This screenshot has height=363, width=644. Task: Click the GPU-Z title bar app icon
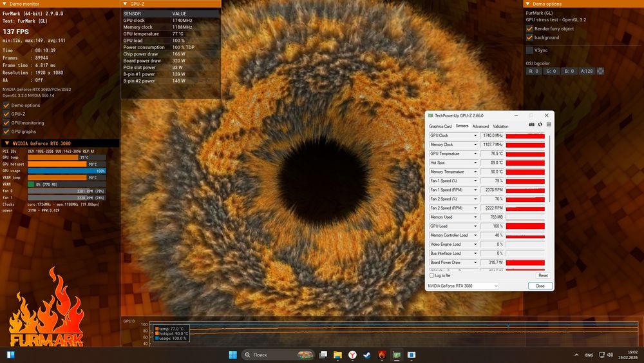tap(430, 115)
